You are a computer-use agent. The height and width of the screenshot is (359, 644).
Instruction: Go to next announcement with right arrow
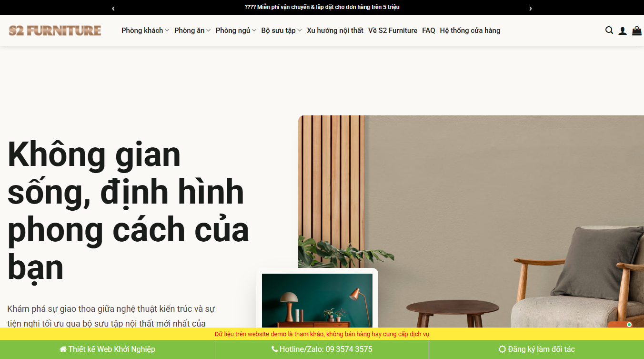point(531,8)
